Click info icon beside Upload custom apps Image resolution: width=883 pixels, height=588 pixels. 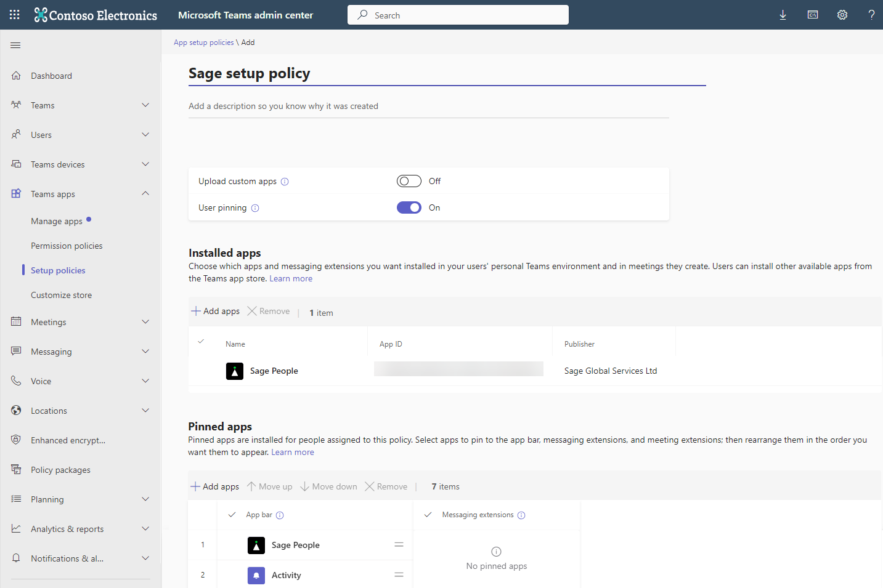(285, 182)
